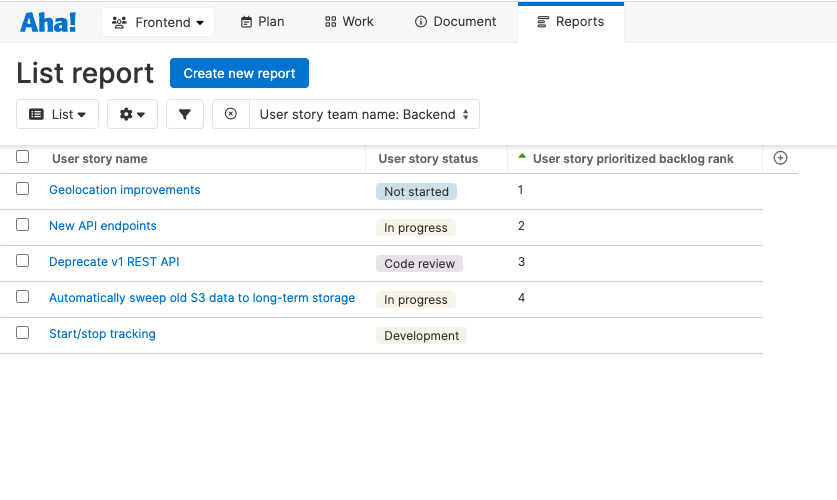
Task: Click Create new report button
Action: (x=239, y=73)
